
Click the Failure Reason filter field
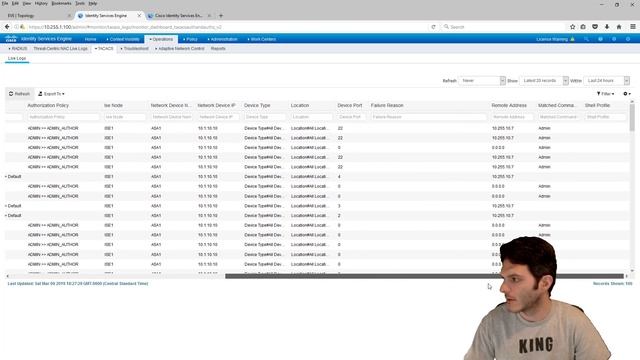point(429,117)
